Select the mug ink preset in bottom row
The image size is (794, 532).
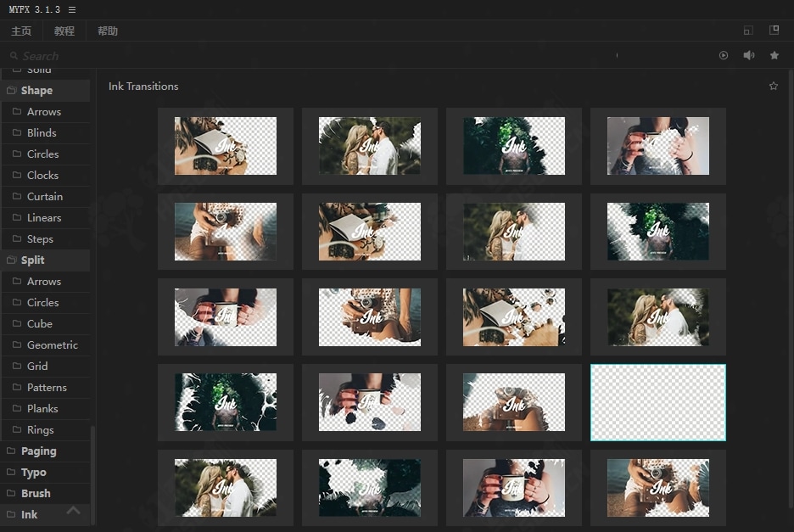[514, 488]
